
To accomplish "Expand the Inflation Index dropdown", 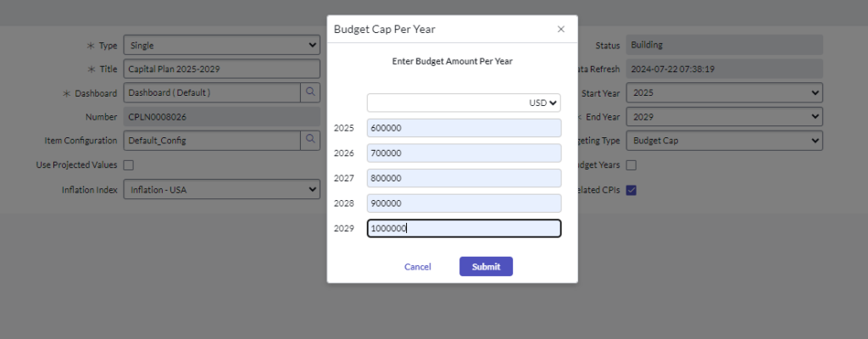I will coord(221,190).
